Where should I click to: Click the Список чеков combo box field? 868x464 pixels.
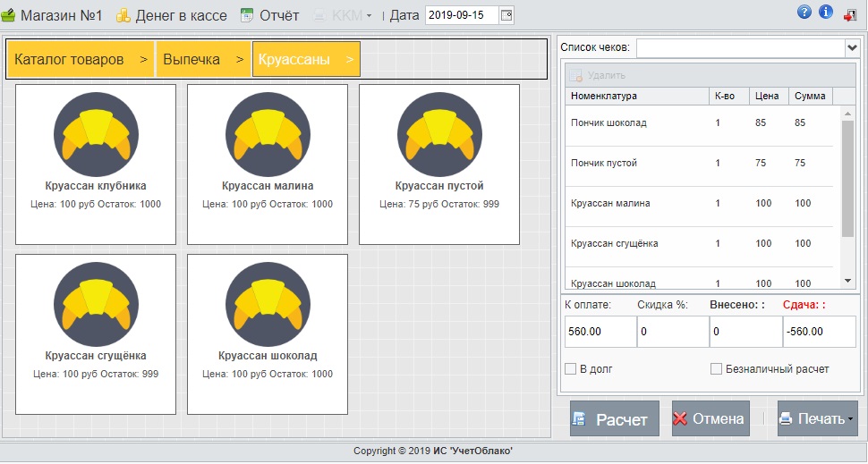[x=741, y=48]
